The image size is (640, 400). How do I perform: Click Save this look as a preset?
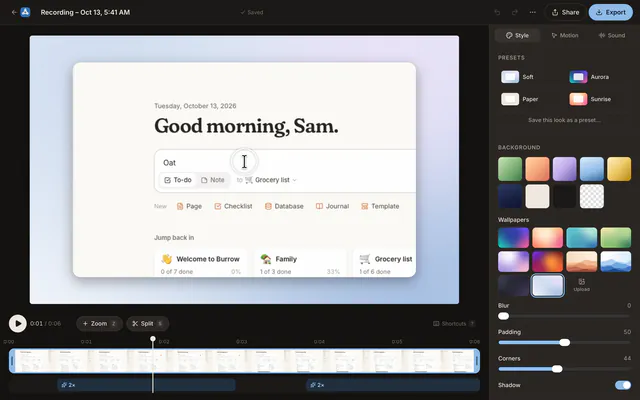coord(564,120)
